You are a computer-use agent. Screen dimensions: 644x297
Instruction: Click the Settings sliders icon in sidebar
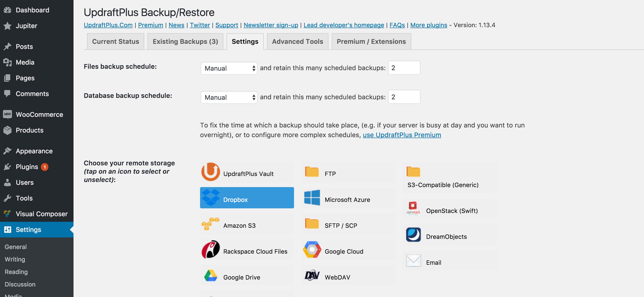coord(8,229)
